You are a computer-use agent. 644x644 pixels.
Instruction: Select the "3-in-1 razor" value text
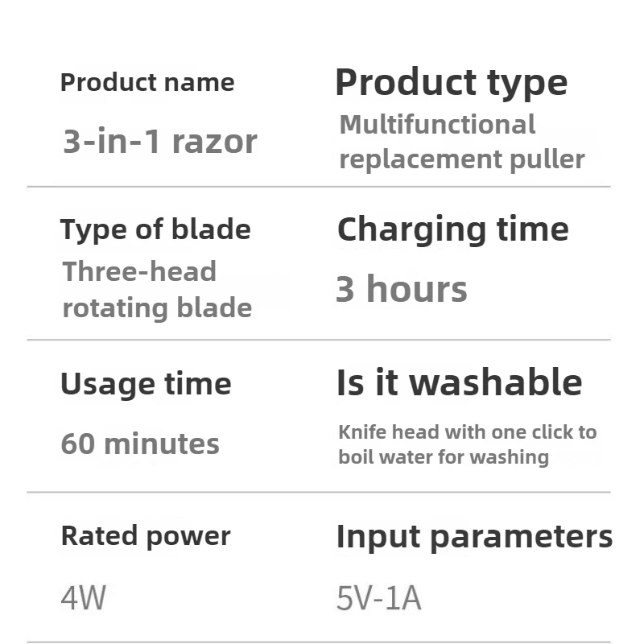pyautogui.click(x=160, y=142)
